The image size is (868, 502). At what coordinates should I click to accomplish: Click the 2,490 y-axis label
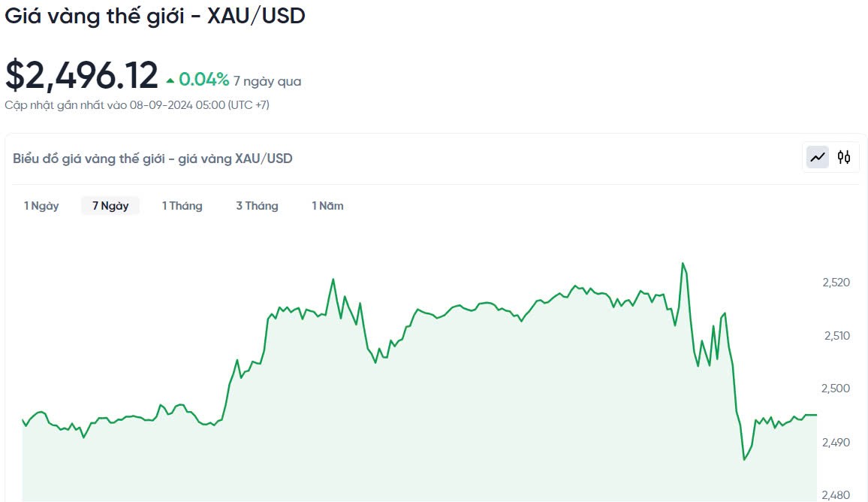click(836, 442)
